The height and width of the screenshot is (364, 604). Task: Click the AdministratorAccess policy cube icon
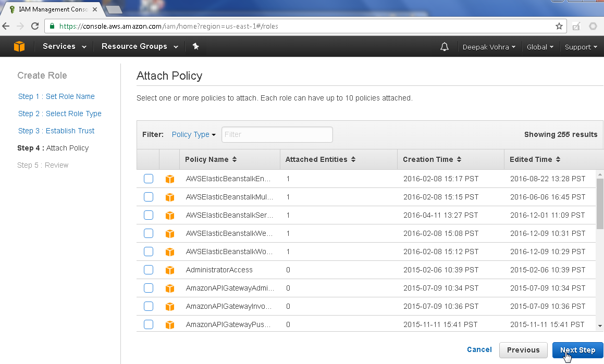[x=169, y=270]
